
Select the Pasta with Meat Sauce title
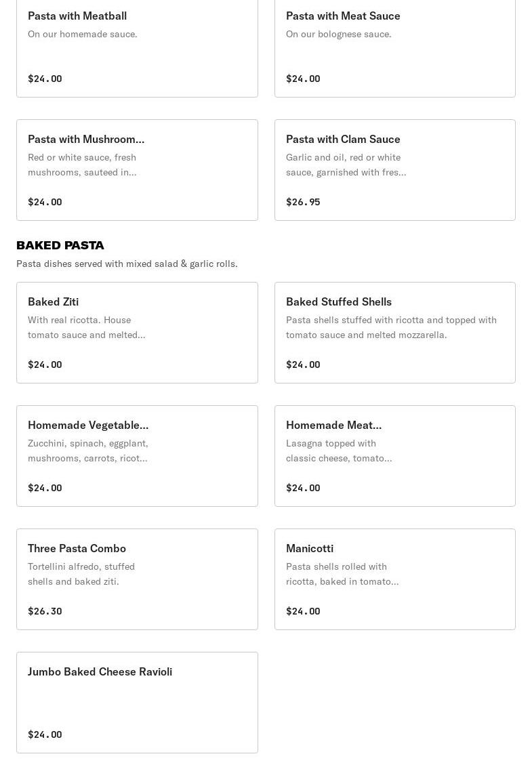coord(343,16)
